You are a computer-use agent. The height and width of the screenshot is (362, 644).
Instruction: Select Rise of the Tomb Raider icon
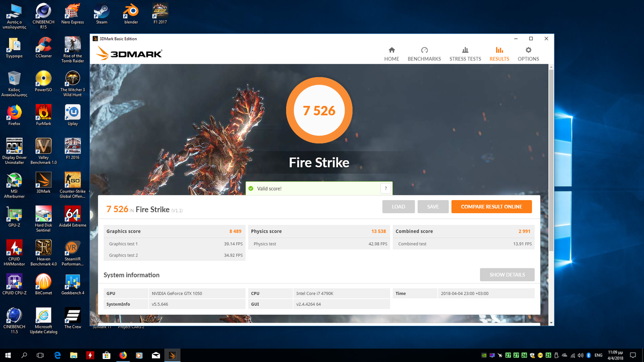point(72,50)
